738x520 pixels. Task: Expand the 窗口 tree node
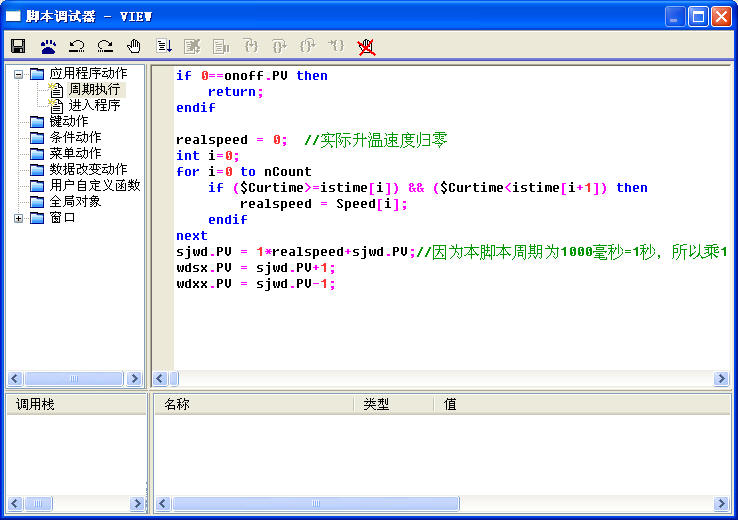[18, 218]
